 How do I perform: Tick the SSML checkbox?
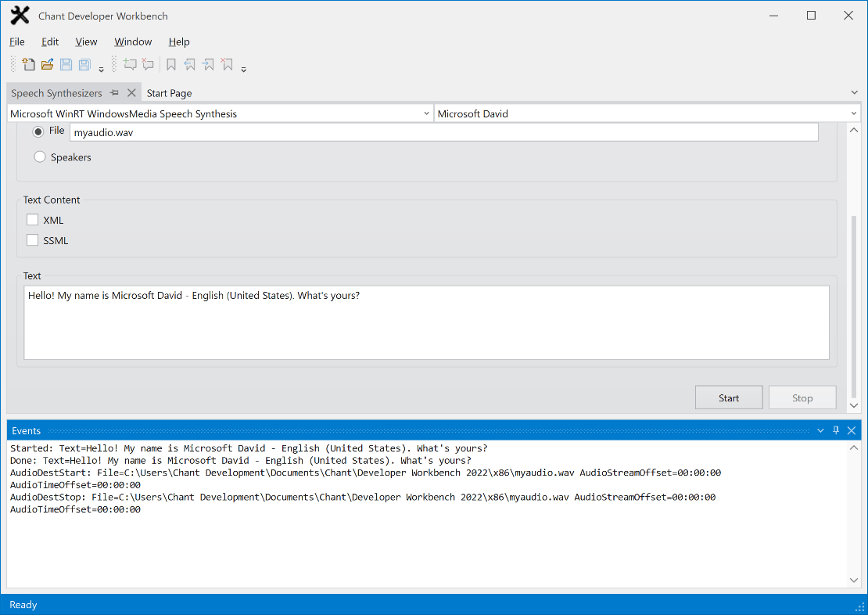(33, 240)
